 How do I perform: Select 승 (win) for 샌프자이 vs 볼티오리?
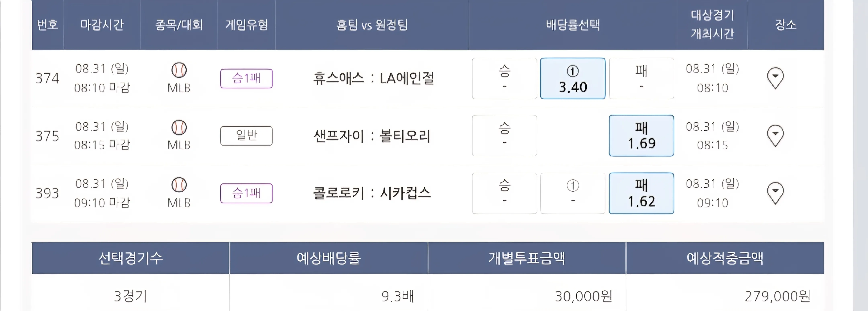504,135
